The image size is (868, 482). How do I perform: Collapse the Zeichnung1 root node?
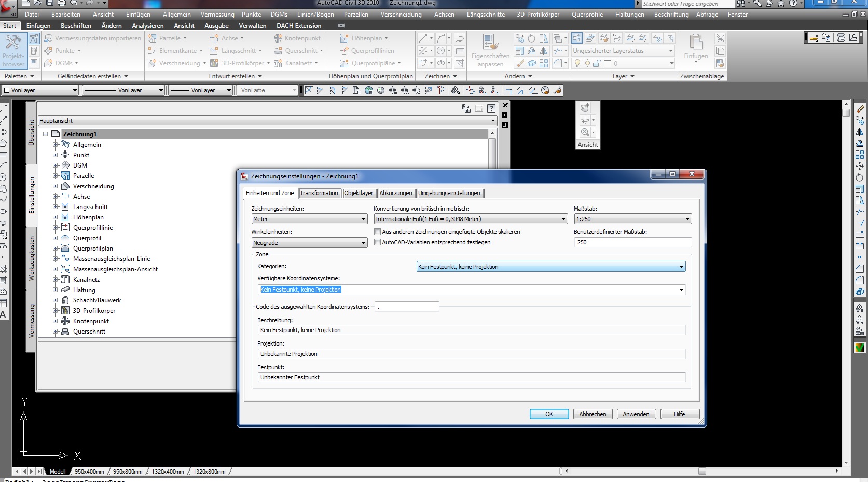[x=46, y=134]
